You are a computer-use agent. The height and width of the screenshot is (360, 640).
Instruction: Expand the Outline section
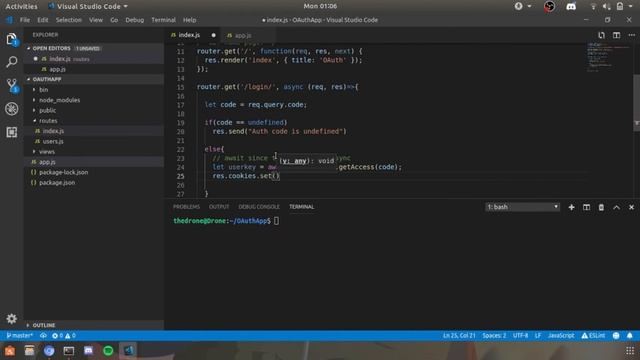(94, 325)
